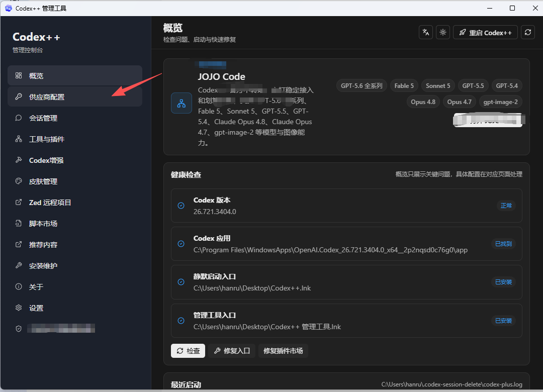The width and height of the screenshot is (543, 392).
Task: Click the info icon for 关于
Action: pos(19,286)
